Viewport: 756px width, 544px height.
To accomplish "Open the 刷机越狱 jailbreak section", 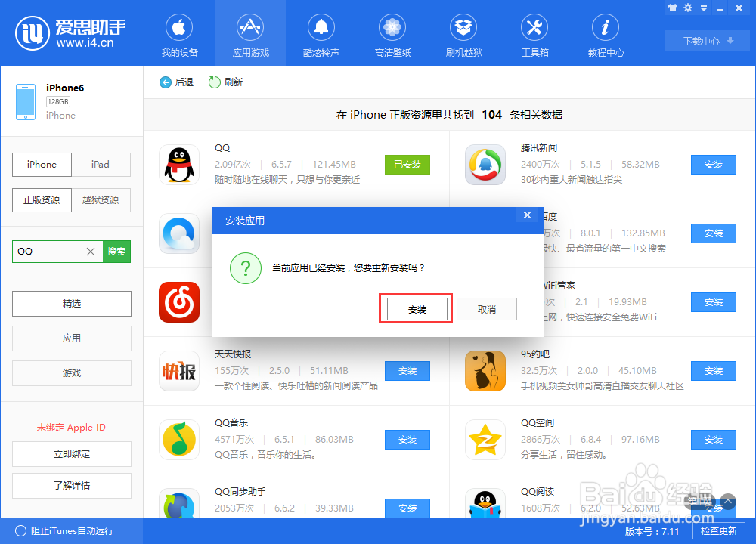I will point(463,34).
